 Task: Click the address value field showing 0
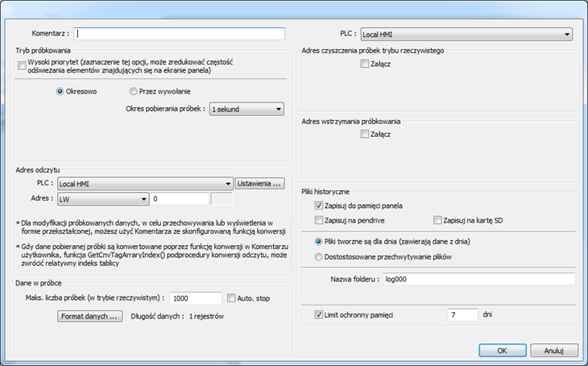pos(180,199)
